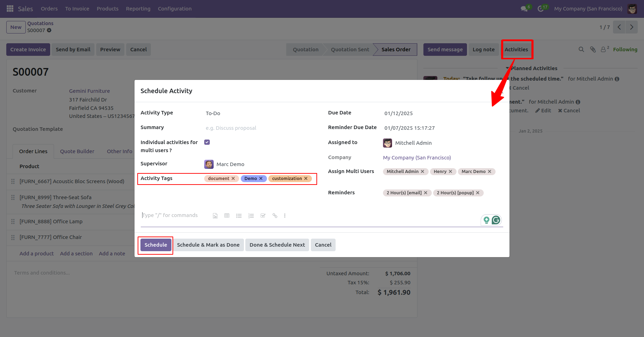Click the Schedule button

[x=156, y=245]
